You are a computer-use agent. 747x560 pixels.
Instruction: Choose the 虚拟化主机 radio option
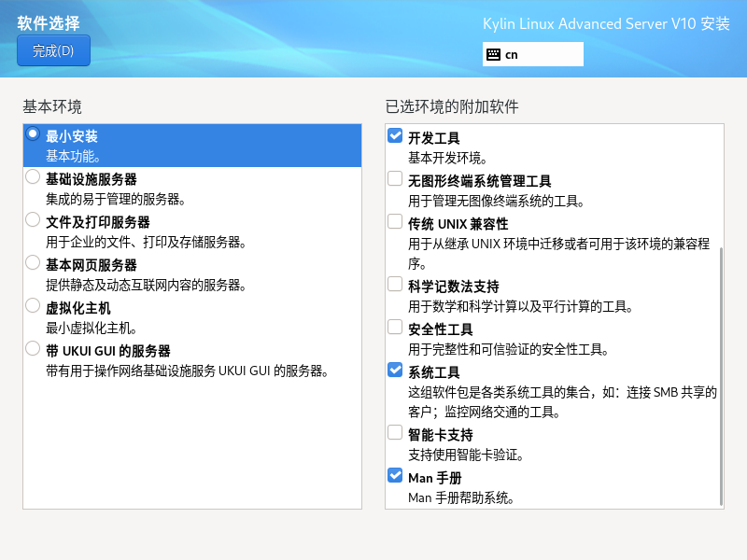33,306
